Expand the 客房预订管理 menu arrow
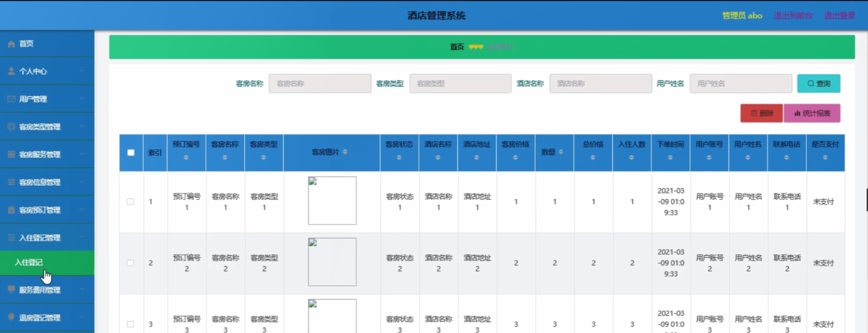The height and width of the screenshot is (333, 868). point(81,210)
